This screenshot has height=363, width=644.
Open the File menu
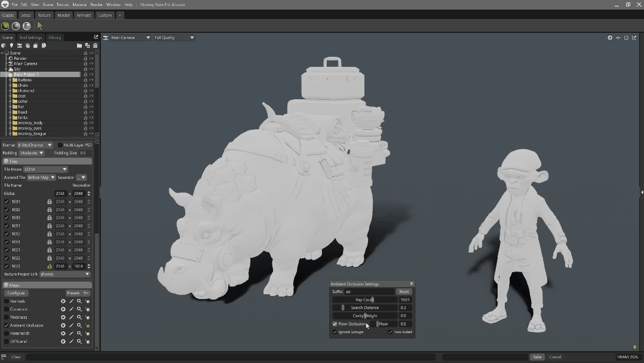pos(14,5)
